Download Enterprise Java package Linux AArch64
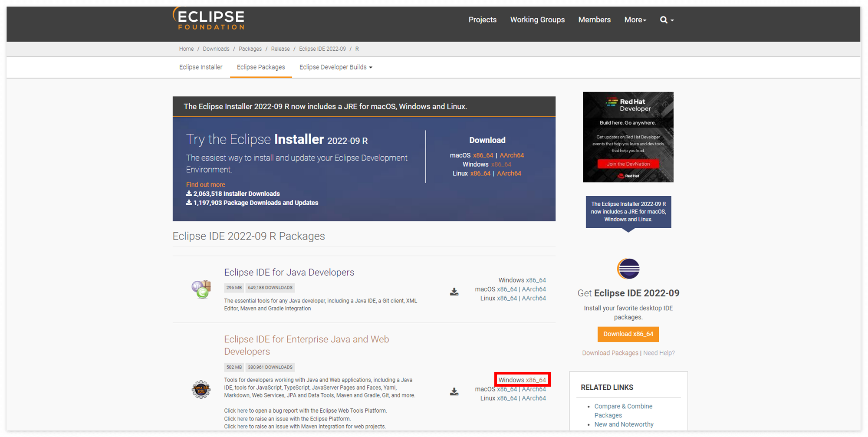868x437 pixels. (534, 398)
